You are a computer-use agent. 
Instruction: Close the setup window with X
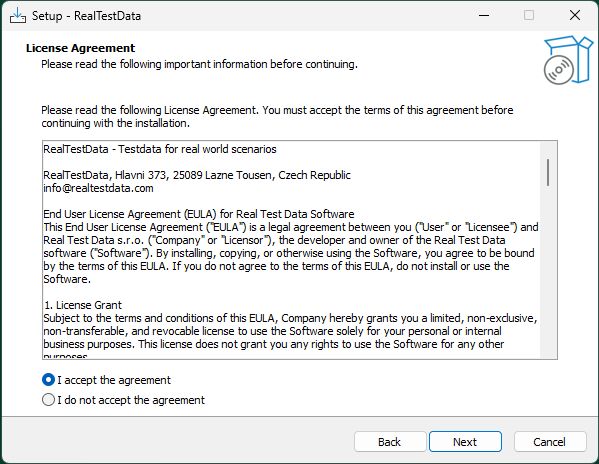pos(575,15)
